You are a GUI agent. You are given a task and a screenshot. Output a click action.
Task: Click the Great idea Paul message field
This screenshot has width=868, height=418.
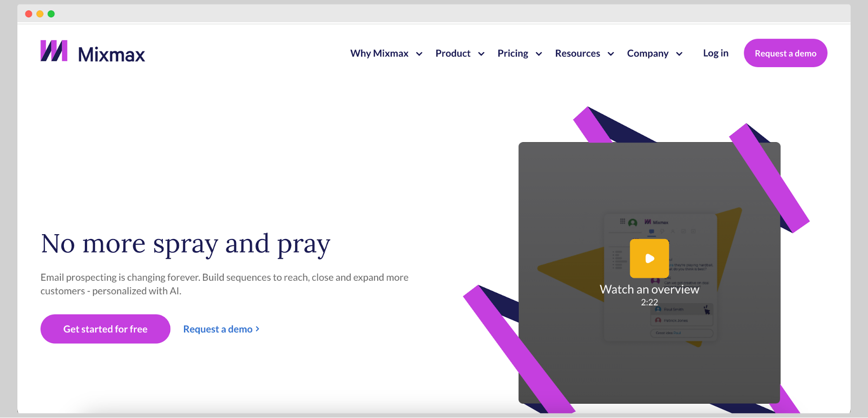tap(682, 333)
